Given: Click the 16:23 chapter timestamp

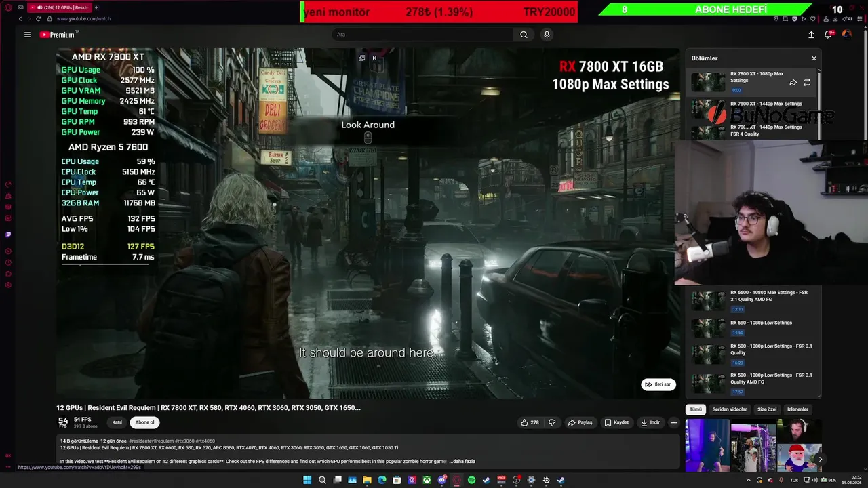Looking at the screenshot, I should pos(737,363).
